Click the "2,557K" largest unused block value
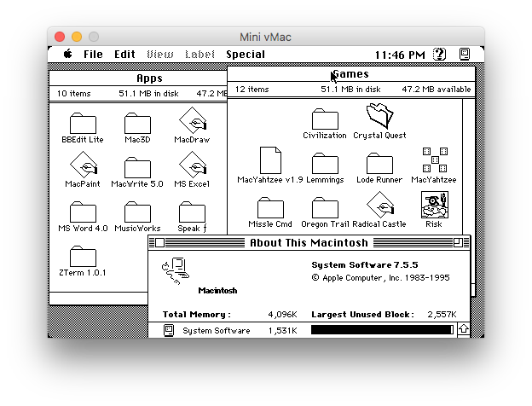 tap(442, 315)
